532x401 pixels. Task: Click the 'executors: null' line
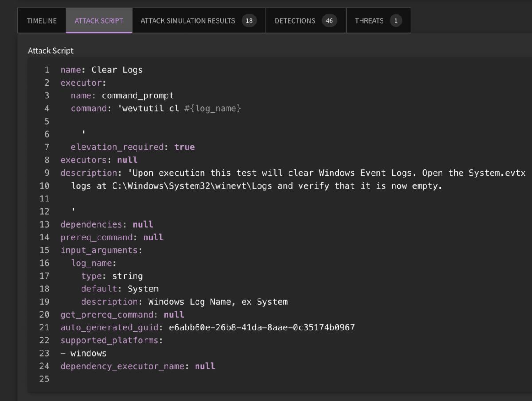coord(99,160)
